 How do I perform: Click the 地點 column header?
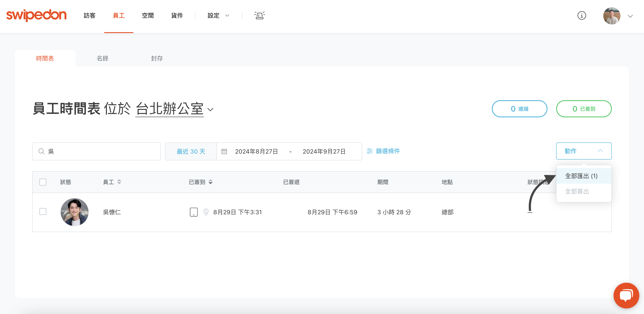tap(447, 182)
